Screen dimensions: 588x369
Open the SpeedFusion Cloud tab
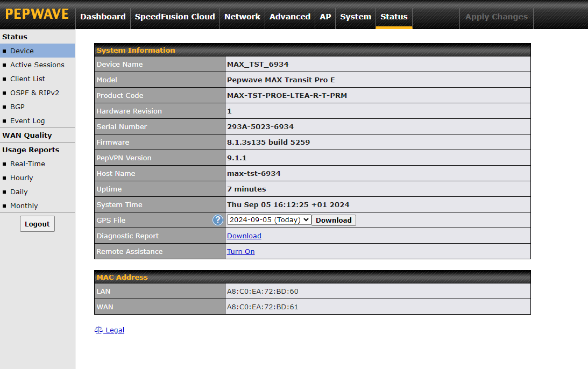(175, 17)
